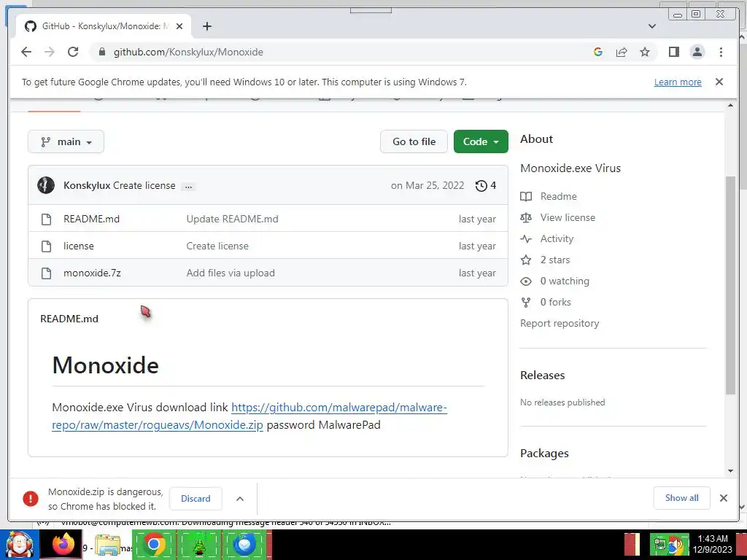Open the Releases heading link

(x=542, y=376)
